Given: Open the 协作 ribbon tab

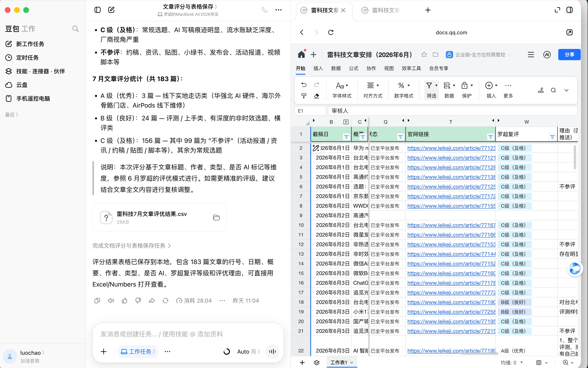Looking at the screenshot, I should click(371, 68).
